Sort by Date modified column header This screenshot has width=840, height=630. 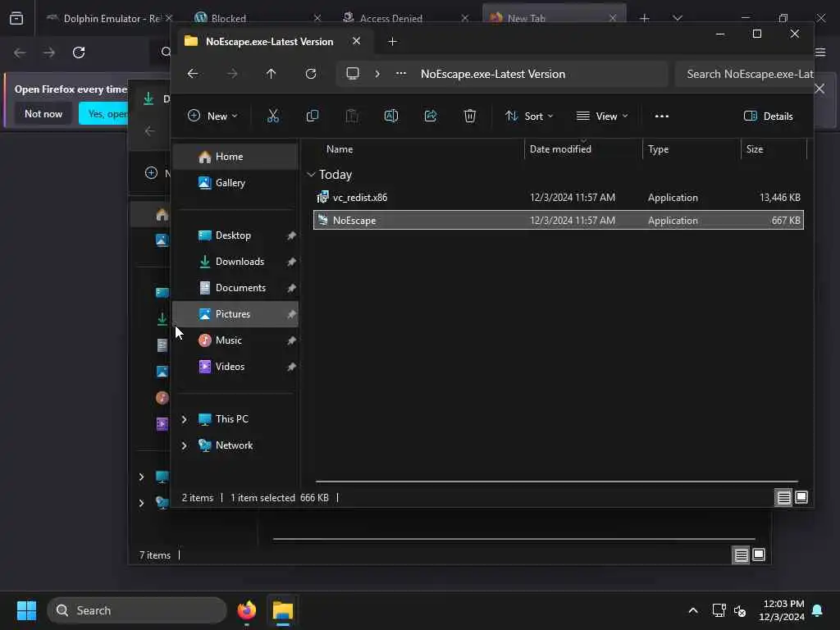pyautogui.click(x=560, y=149)
